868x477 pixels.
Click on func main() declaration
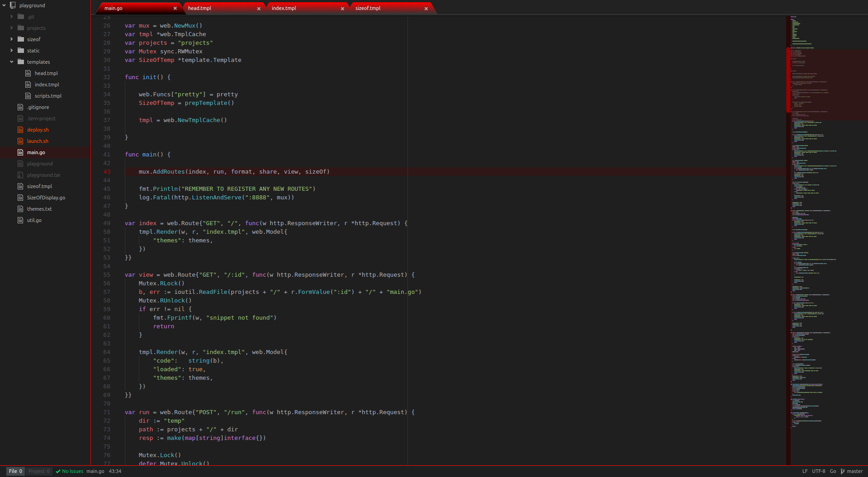[x=147, y=155]
